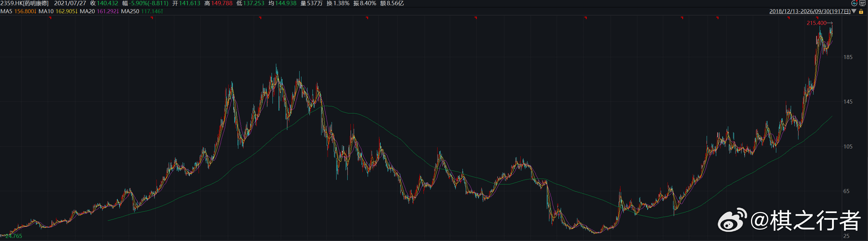Image resolution: width=868 pixels, height=241 pixels.
Task: Click the opening price 141.613
Action: (x=190, y=3)
